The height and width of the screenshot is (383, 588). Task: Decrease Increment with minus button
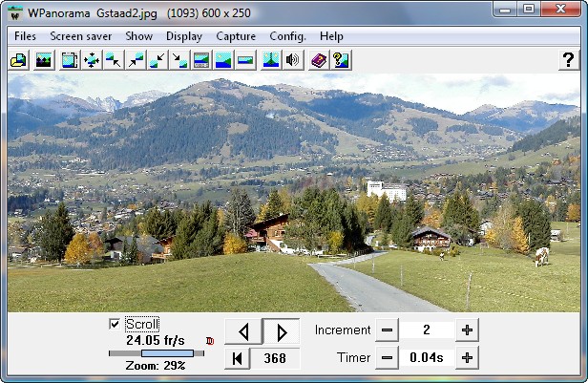click(x=387, y=330)
